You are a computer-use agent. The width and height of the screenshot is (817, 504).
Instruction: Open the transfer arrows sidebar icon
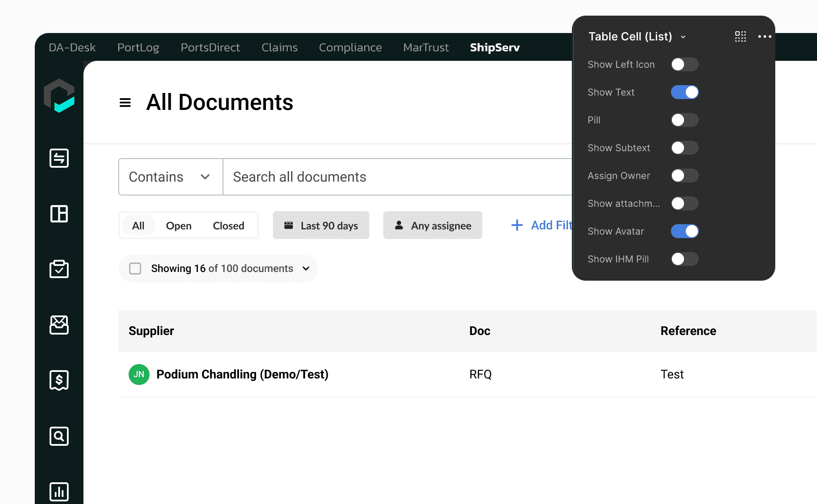pyautogui.click(x=59, y=158)
